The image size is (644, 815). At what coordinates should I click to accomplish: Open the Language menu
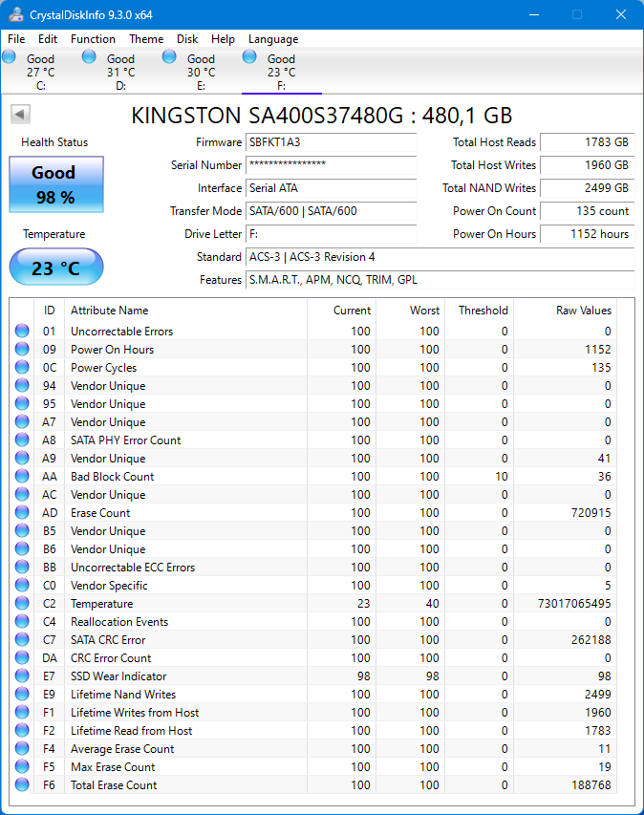273,39
